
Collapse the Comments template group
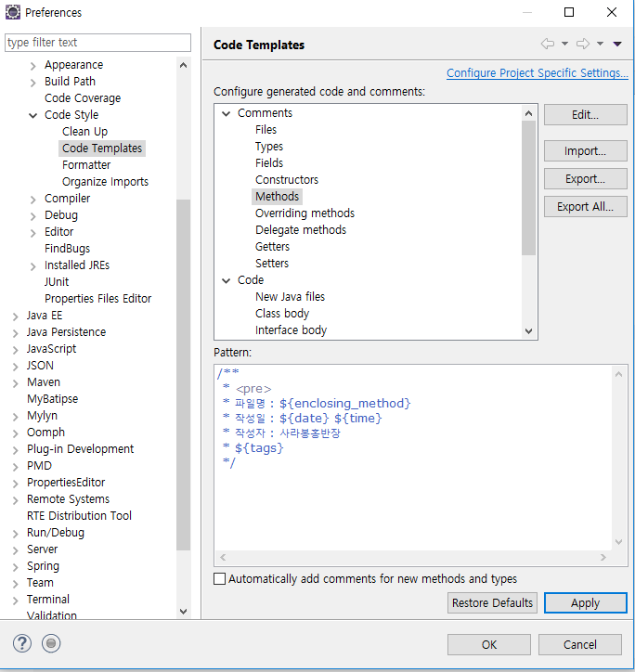click(x=226, y=113)
